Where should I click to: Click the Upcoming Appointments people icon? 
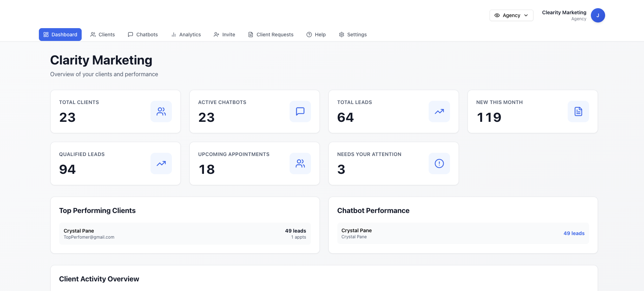point(300,163)
